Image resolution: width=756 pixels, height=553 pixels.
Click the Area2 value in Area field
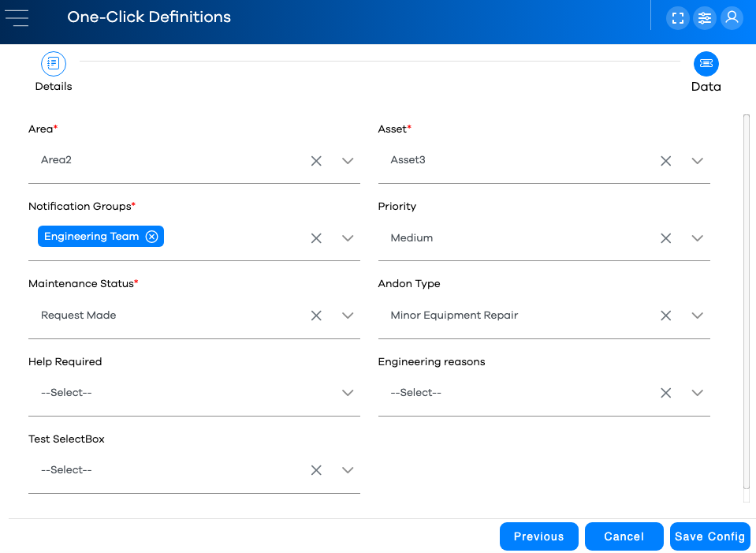click(56, 160)
